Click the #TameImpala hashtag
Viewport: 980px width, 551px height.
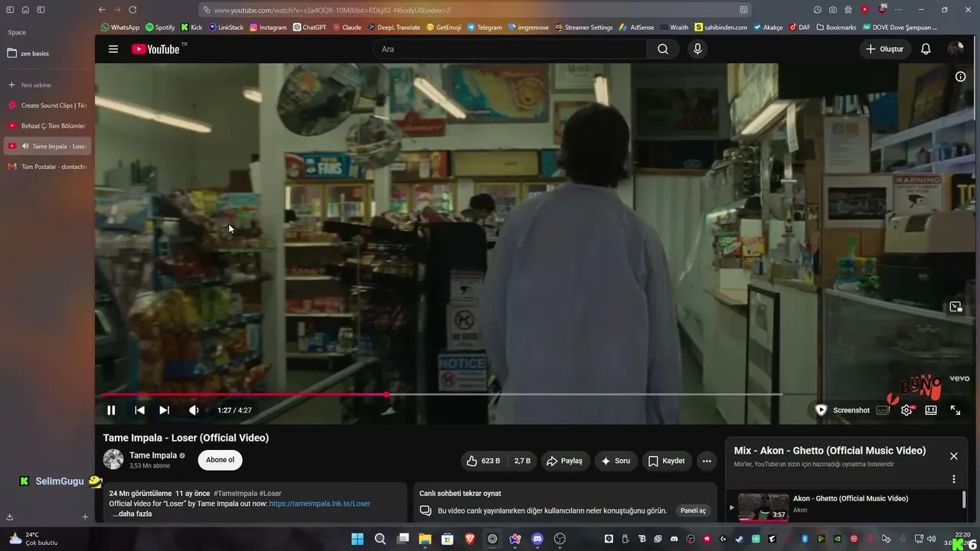pyautogui.click(x=235, y=494)
